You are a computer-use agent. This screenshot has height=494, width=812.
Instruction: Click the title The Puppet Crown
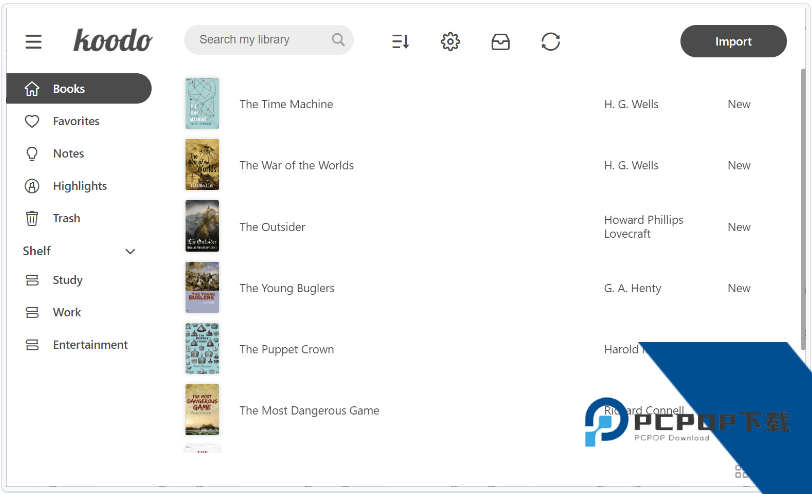tap(286, 350)
